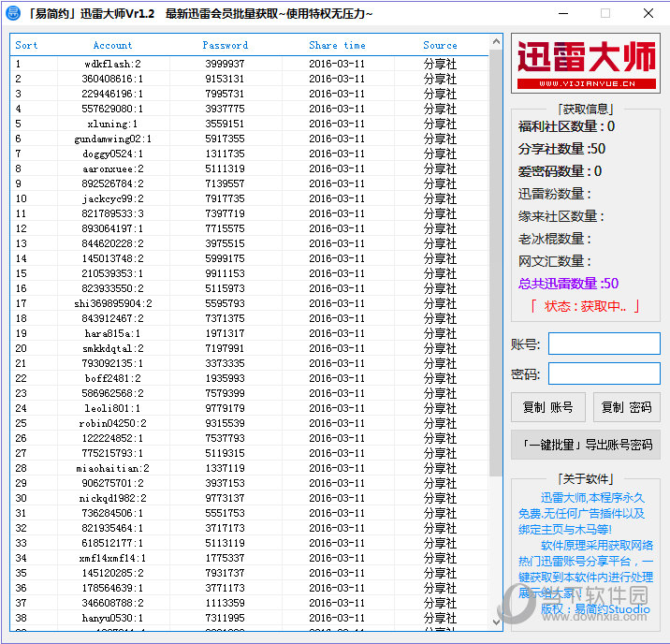This screenshot has width=670, height=644.
Task: Click 分享社 source in row 16
Action: pyautogui.click(x=440, y=288)
